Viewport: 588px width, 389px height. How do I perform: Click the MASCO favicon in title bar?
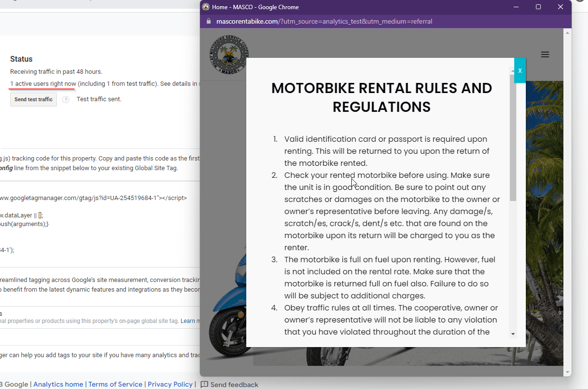206,7
